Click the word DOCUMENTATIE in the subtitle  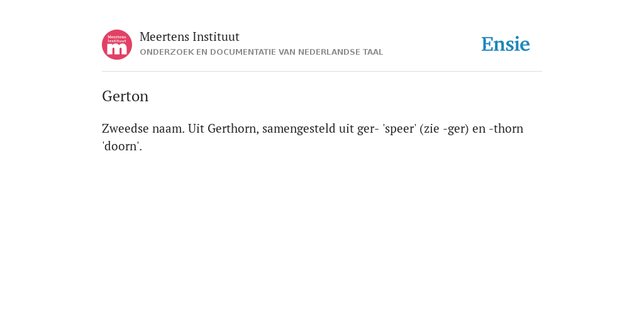[243, 52]
